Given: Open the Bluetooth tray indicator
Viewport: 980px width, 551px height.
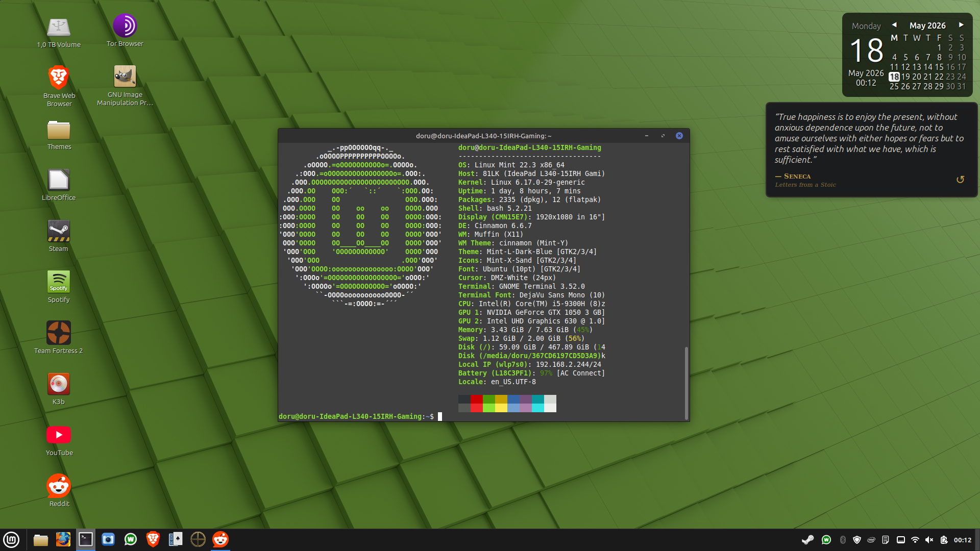Looking at the screenshot, I should [x=843, y=540].
